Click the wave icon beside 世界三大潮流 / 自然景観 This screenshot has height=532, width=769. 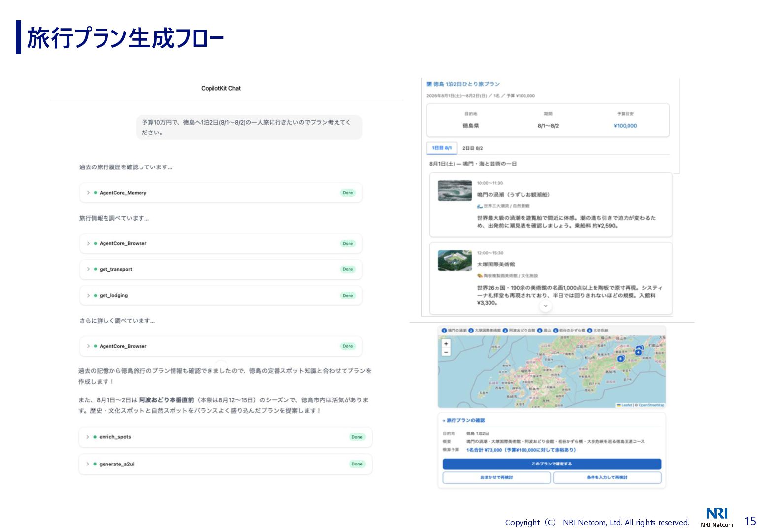480,206
